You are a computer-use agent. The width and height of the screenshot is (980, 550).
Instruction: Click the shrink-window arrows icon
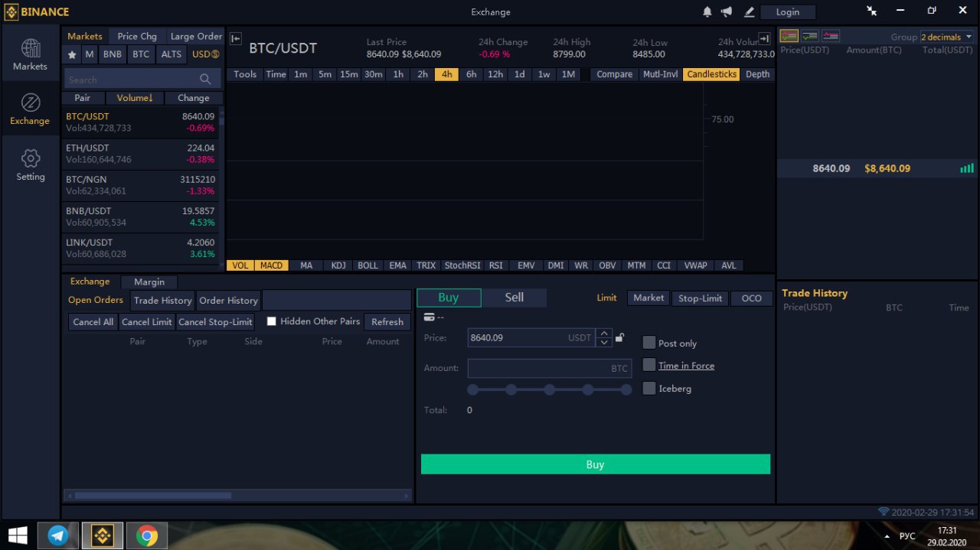pos(871,11)
